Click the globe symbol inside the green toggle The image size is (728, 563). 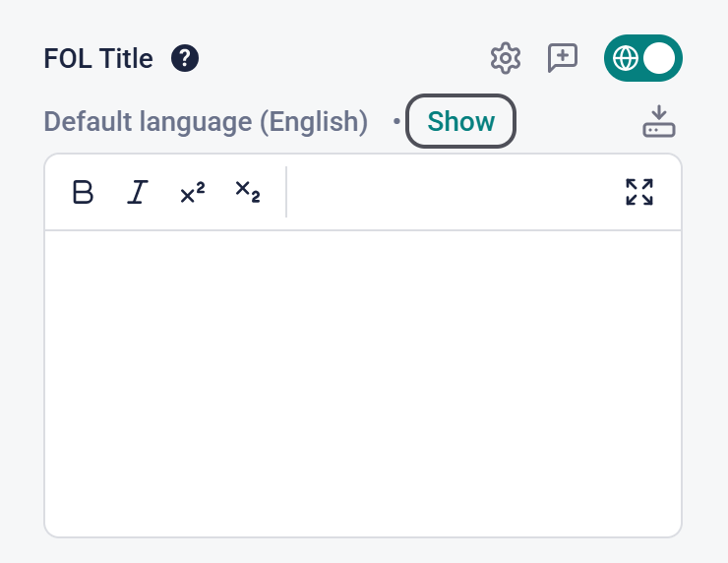tap(625, 59)
